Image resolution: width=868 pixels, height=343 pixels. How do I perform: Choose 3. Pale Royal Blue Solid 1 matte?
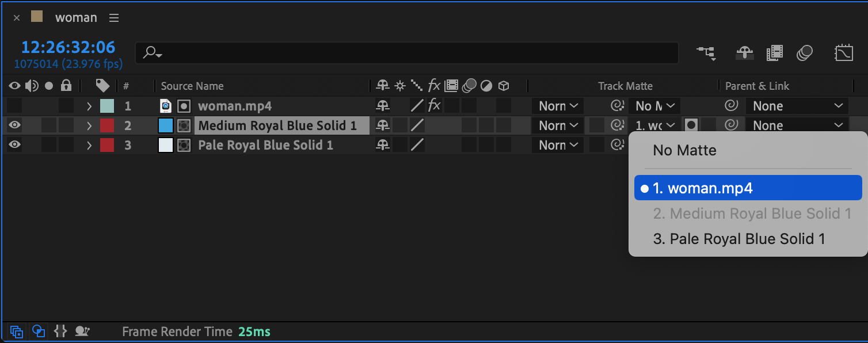(x=738, y=239)
